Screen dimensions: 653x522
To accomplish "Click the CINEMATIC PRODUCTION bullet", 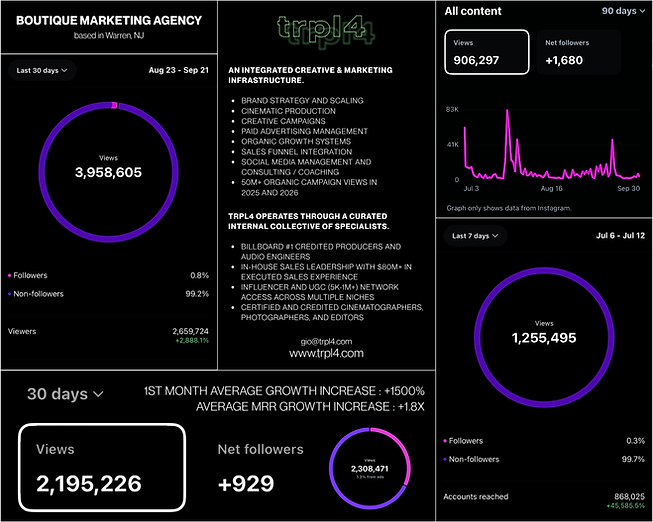I will (288, 111).
